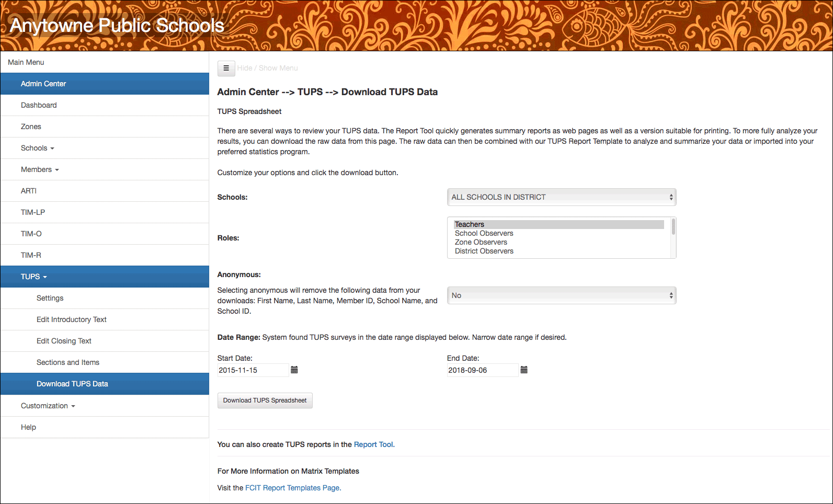Open the Start Date calendar picker
833x504 pixels.
coord(294,370)
